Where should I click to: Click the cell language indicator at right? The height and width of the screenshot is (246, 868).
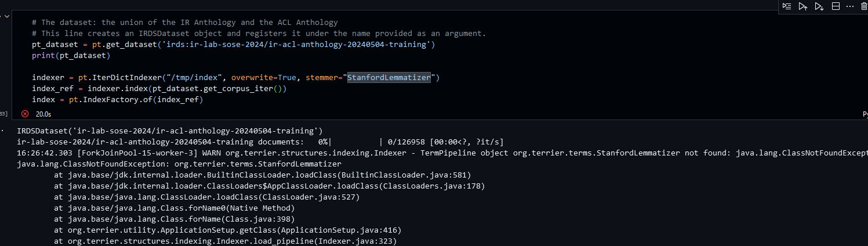pyautogui.click(x=865, y=115)
